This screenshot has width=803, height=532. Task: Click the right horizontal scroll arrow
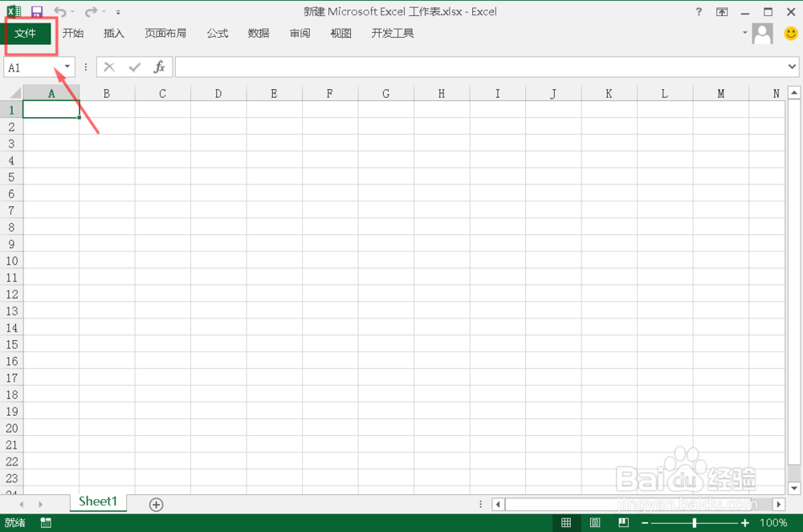pyautogui.click(x=779, y=505)
